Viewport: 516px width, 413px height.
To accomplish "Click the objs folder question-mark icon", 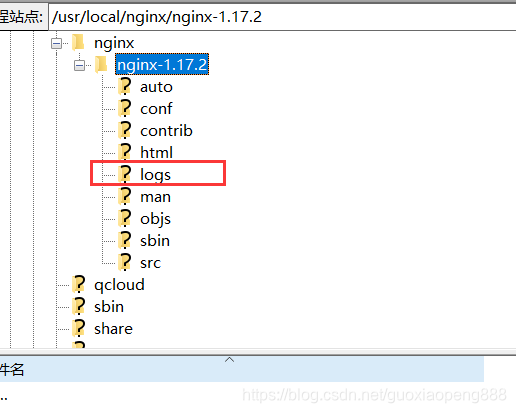I will [x=125, y=218].
